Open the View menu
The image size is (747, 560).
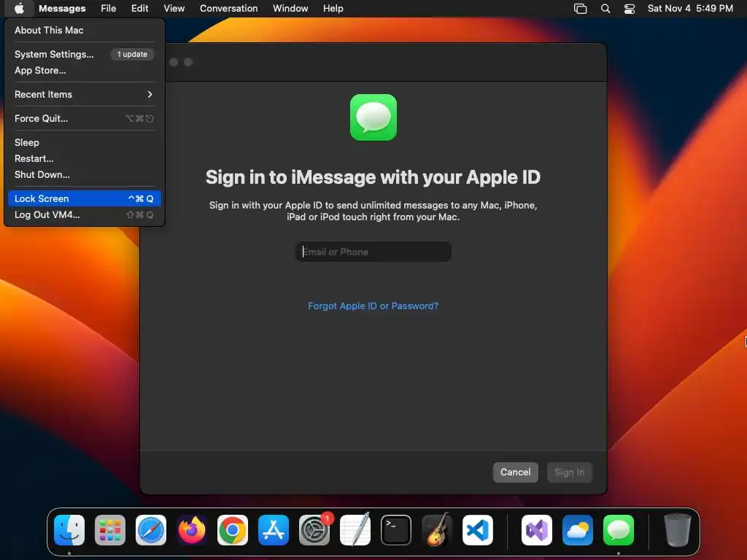click(x=174, y=9)
